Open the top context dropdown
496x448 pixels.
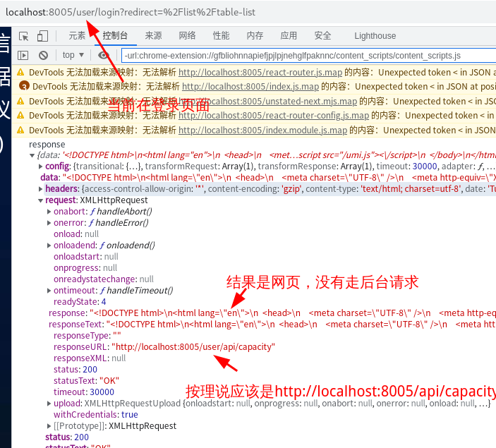(73, 55)
